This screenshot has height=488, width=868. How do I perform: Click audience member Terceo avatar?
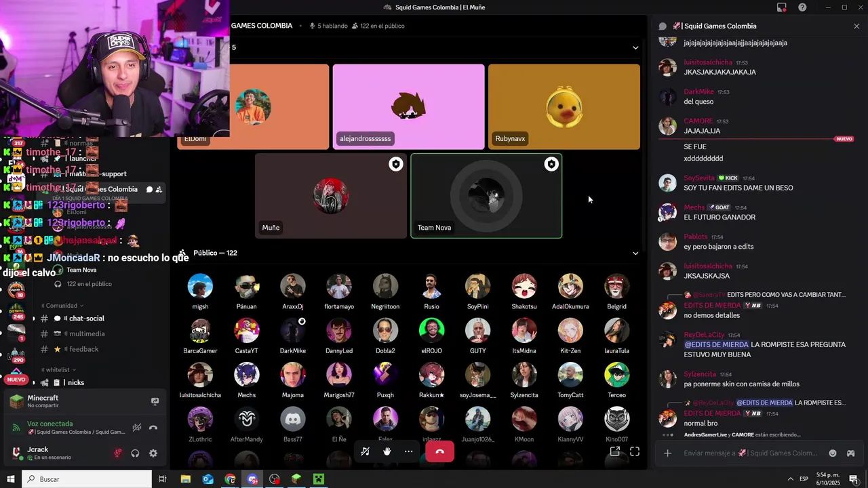pyautogui.click(x=616, y=375)
